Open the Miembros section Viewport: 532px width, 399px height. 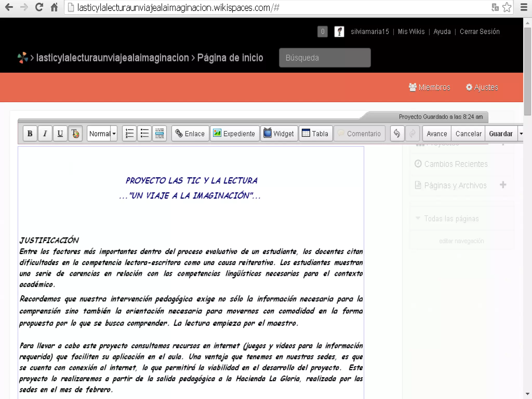[429, 87]
